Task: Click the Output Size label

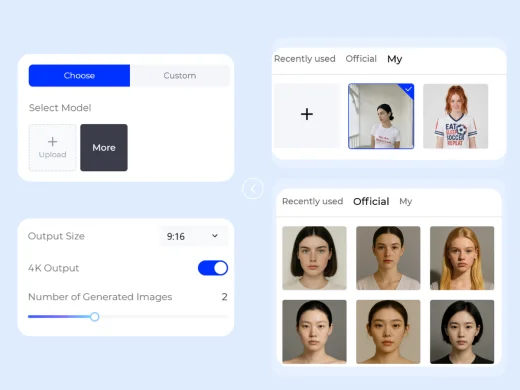Action: (x=56, y=236)
